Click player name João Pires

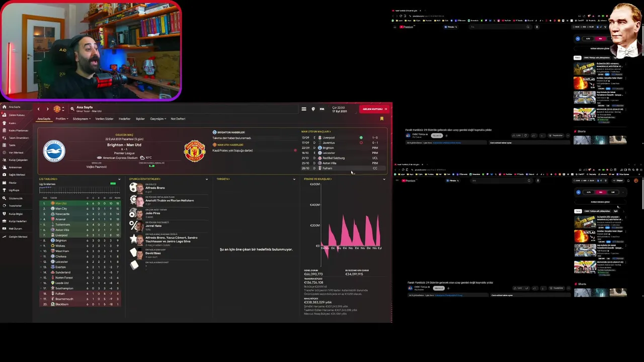point(152,213)
